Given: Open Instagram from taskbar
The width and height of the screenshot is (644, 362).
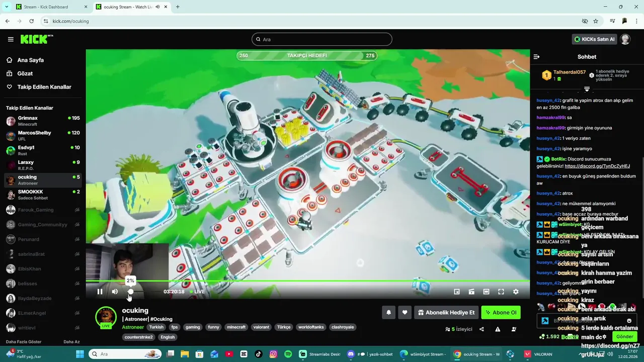Looking at the screenshot, I should click(x=273, y=354).
